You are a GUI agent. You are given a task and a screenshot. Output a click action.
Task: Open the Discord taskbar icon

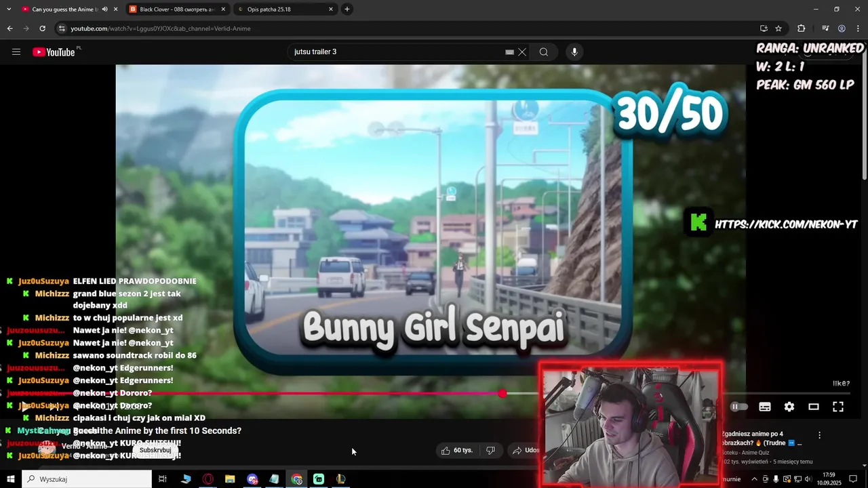point(252,479)
